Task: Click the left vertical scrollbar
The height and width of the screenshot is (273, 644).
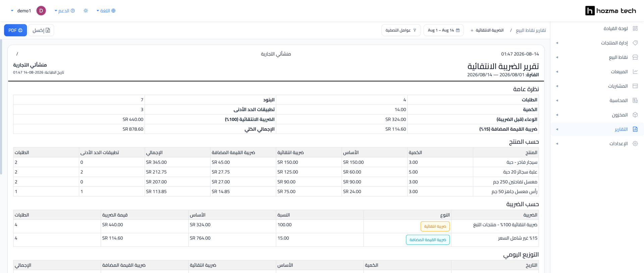Action: coord(1,107)
